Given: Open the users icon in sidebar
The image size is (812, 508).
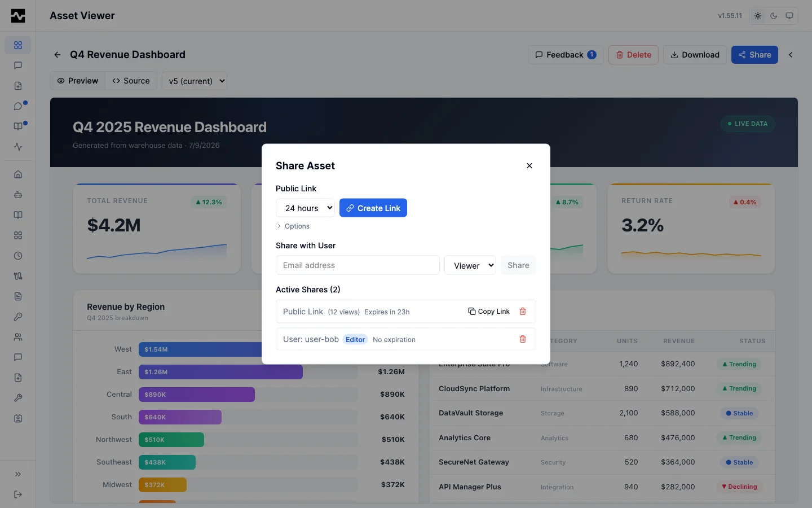Looking at the screenshot, I should pos(18,337).
